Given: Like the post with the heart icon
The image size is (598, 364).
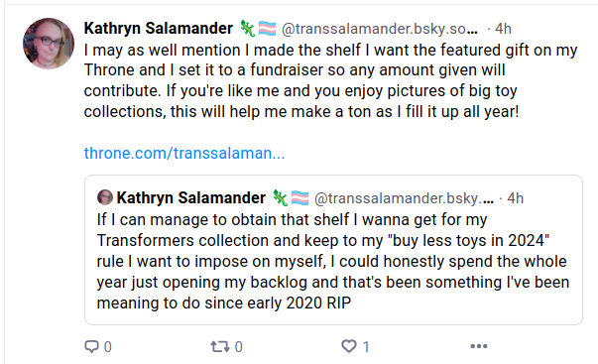Looking at the screenshot, I should [349, 346].
